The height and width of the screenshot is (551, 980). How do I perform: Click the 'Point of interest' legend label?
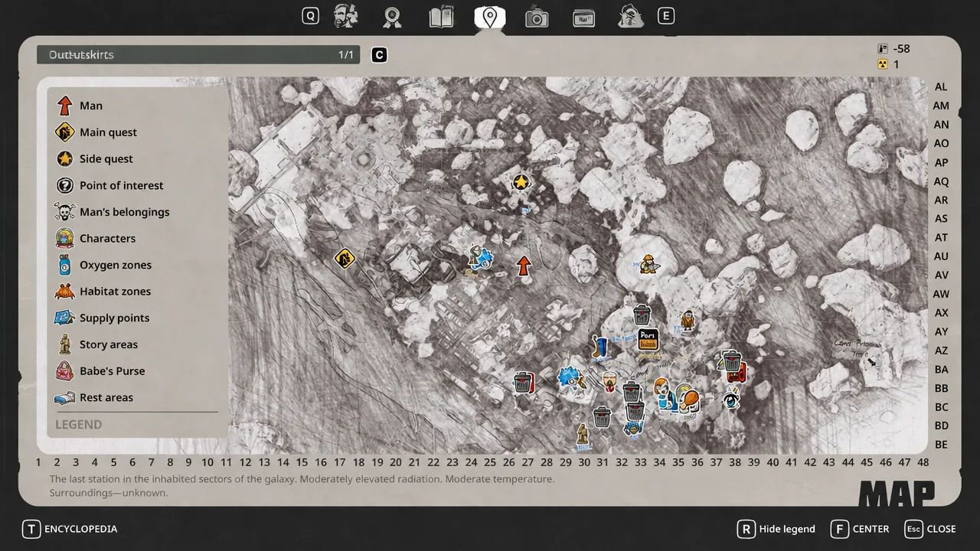point(121,185)
